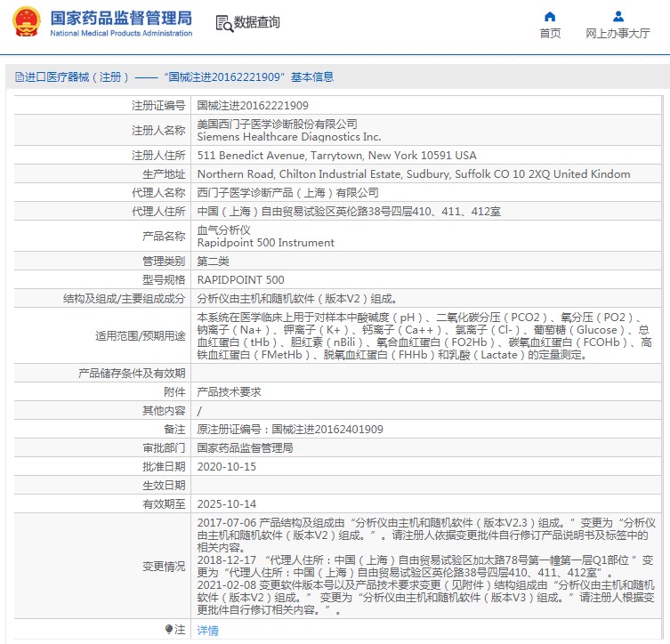Select change record dated 2018-12-17

click(425, 567)
